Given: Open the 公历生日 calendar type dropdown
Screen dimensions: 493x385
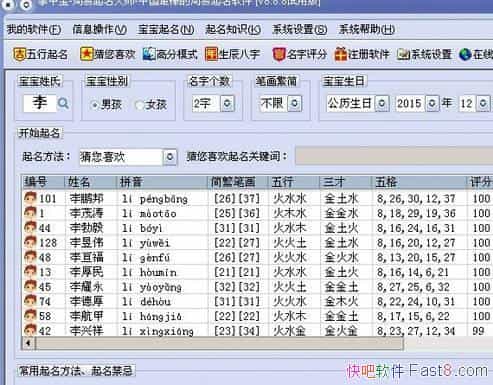Looking at the screenshot, I should 382,103.
